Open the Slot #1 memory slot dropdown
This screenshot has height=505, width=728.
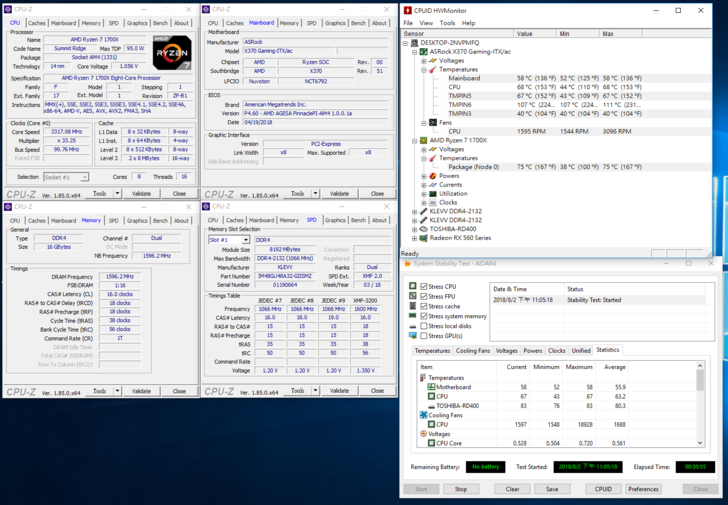246,240
